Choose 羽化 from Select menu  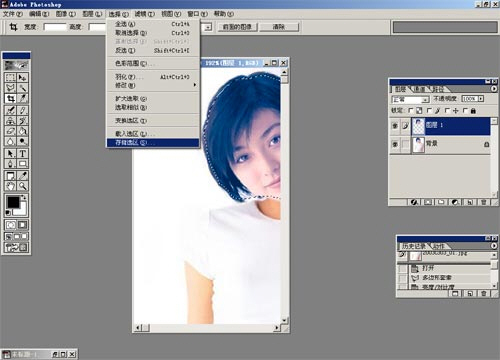153,77
